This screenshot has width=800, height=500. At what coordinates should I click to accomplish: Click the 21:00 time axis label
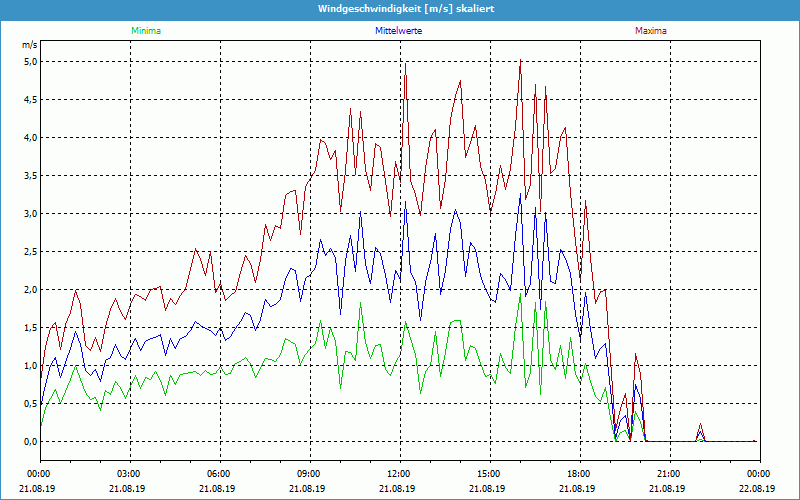670,474
